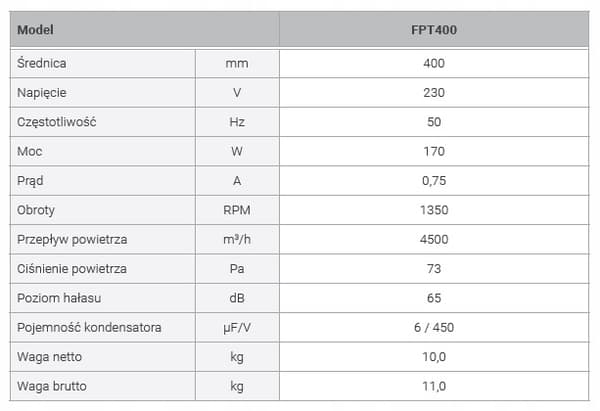Select the Hz unit cell
The image size is (600, 411).
click(x=237, y=122)
